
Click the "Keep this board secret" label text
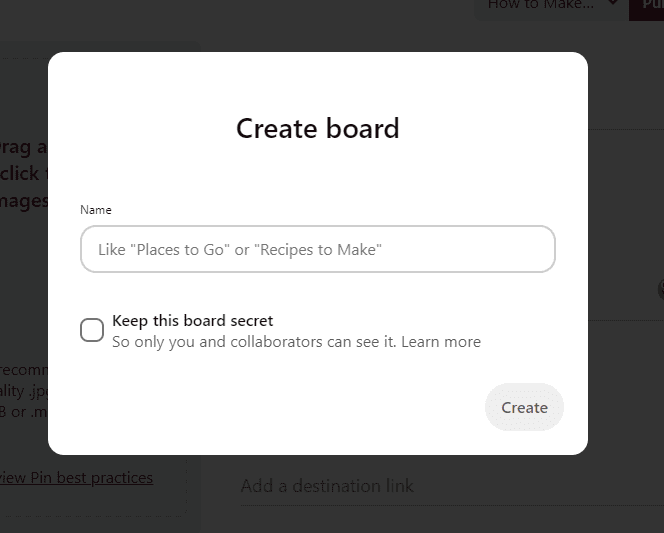point(193,321)
